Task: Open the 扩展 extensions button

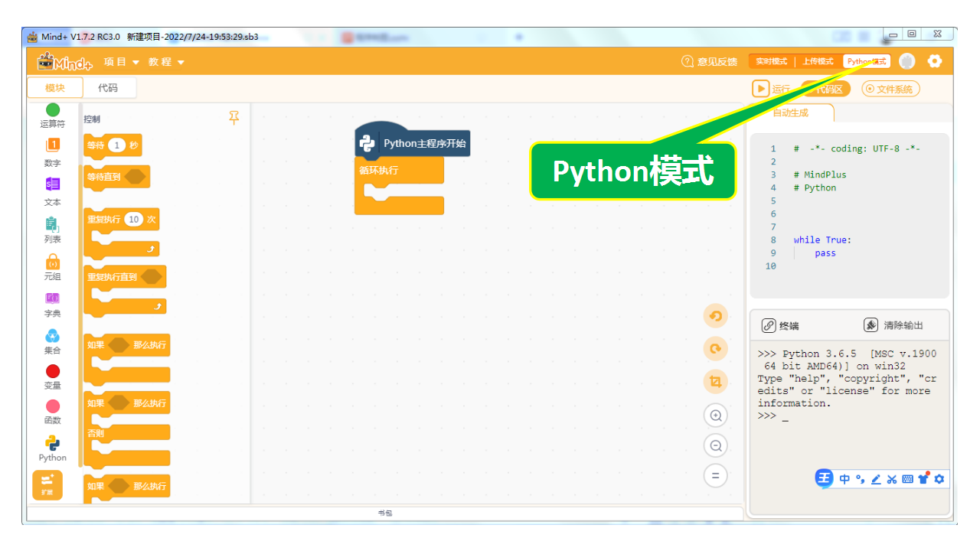Action: click(x=47, y=485)
